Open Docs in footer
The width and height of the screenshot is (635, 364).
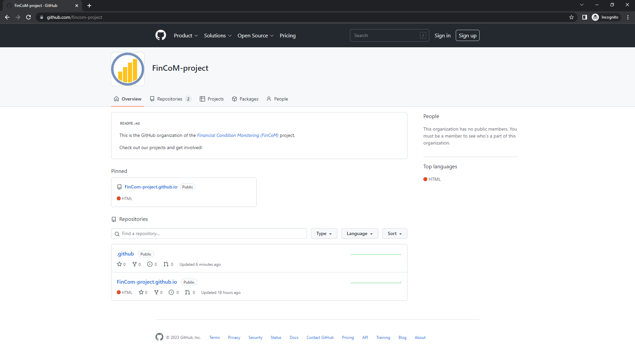click(294, 338)
